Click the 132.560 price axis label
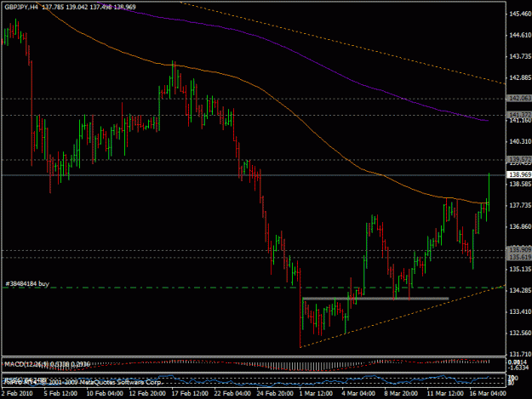 [520, 333]
